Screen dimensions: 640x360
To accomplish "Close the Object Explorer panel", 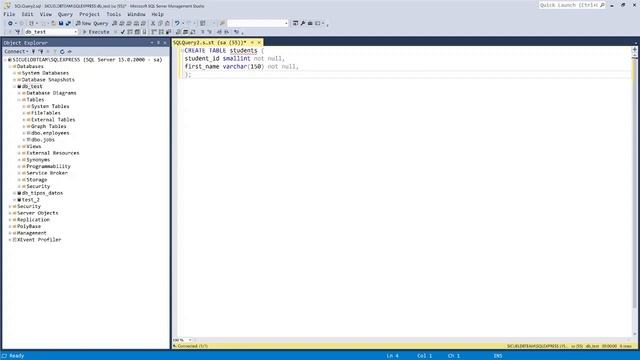I will coord(165,42).
